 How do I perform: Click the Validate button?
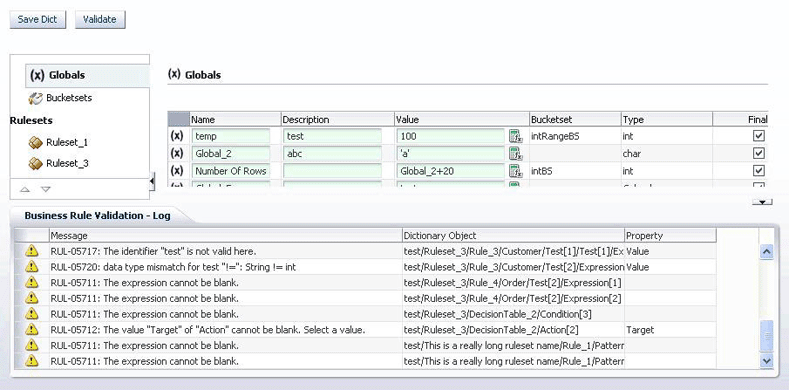pos(100,20)
